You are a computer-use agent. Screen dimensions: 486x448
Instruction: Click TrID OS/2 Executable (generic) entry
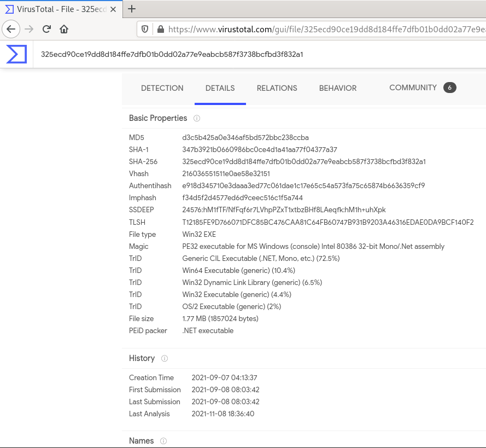(232, 307)
